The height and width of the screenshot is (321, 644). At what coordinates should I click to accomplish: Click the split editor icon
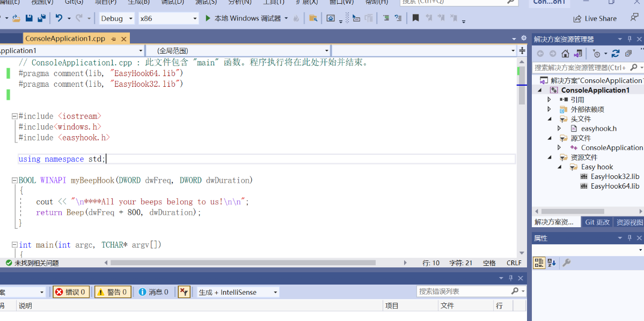pyautogui.click(x=522, y=50)
